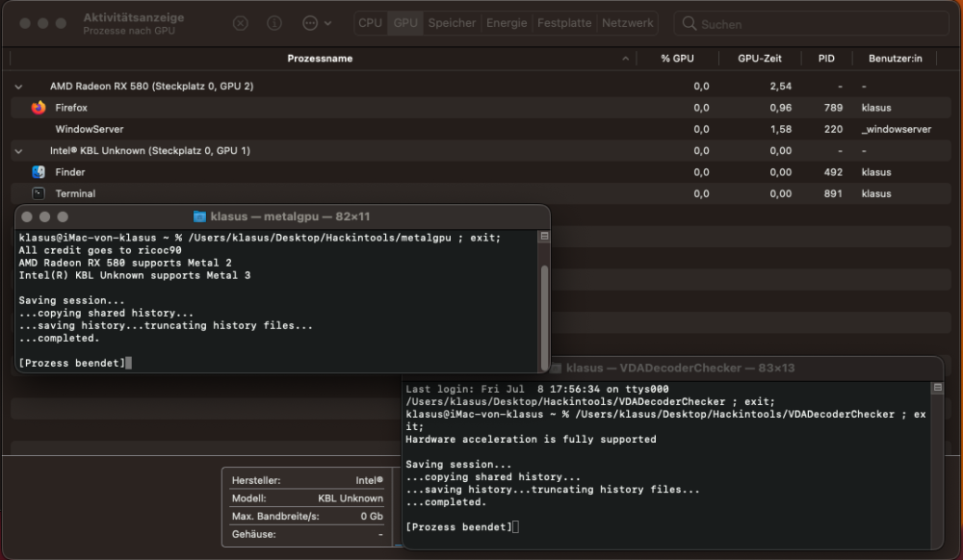Select AMD Radeon RX 580 group row text

[152, 87]
